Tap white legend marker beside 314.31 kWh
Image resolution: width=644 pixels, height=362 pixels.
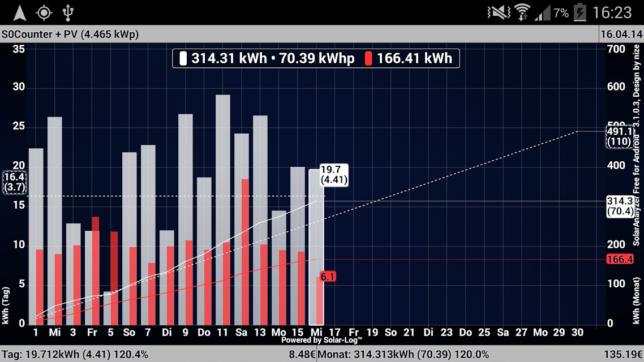[183, 58]
